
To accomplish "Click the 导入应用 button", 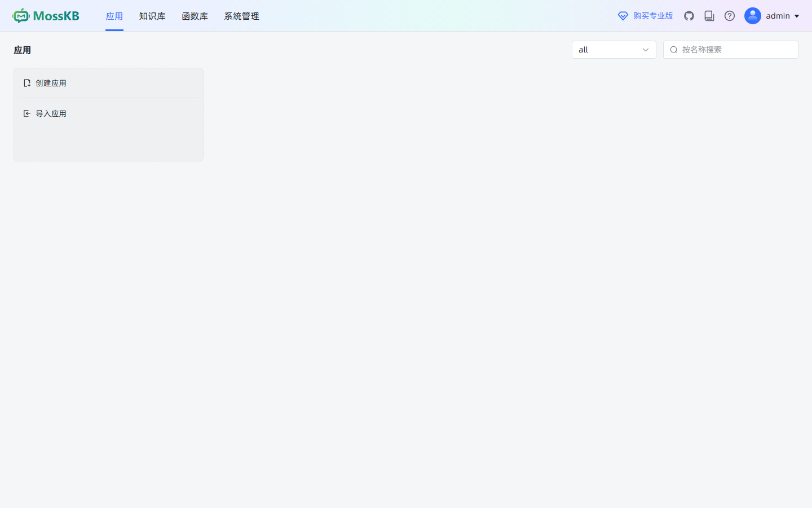I will coord(108,113).
